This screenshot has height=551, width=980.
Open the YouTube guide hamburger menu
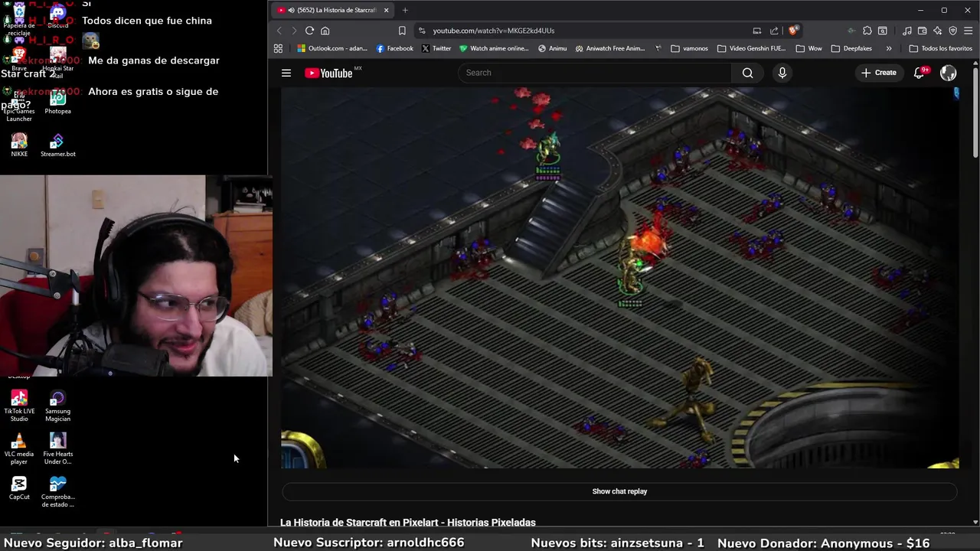pos(286,73)
